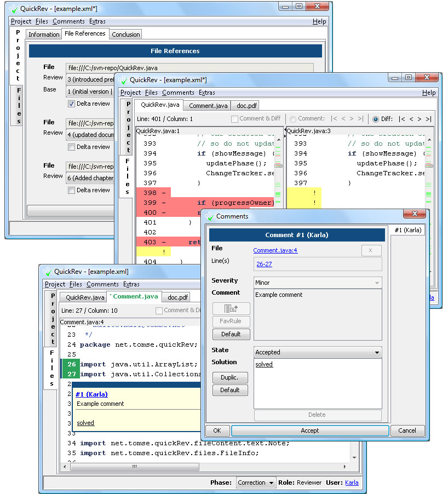Clear the Comment.java:4 file reference with the X icon
Viewport: 448px width, 494px height.
[371, 250]
